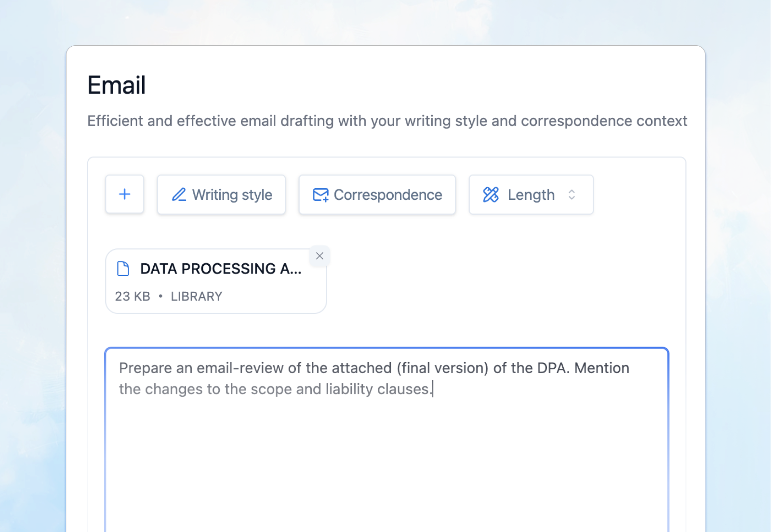Click inside the email prompt text area
Image resolution: width=771 pixels, height=532 pixels.
385,433
